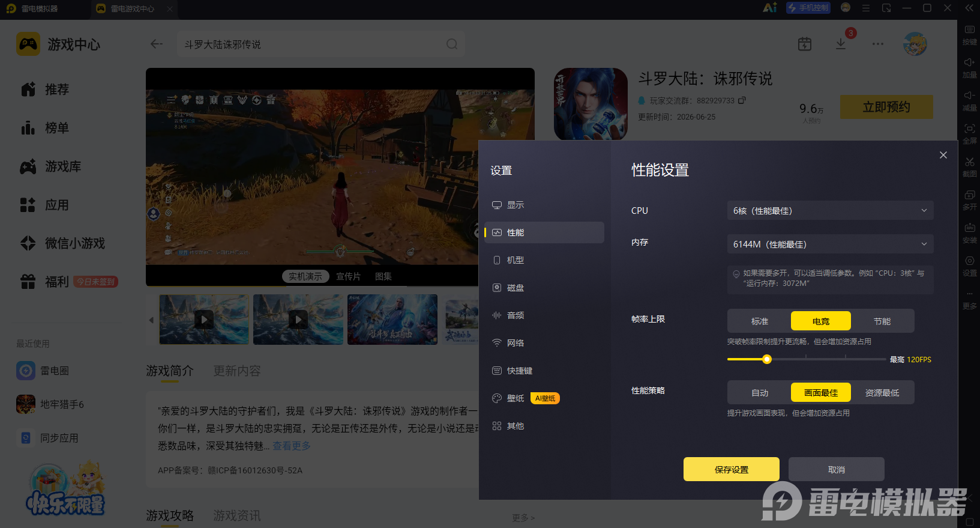Set performance strategy to 资源最低
The width and height of the screenshot is (980, 528).
click(882, 393)
